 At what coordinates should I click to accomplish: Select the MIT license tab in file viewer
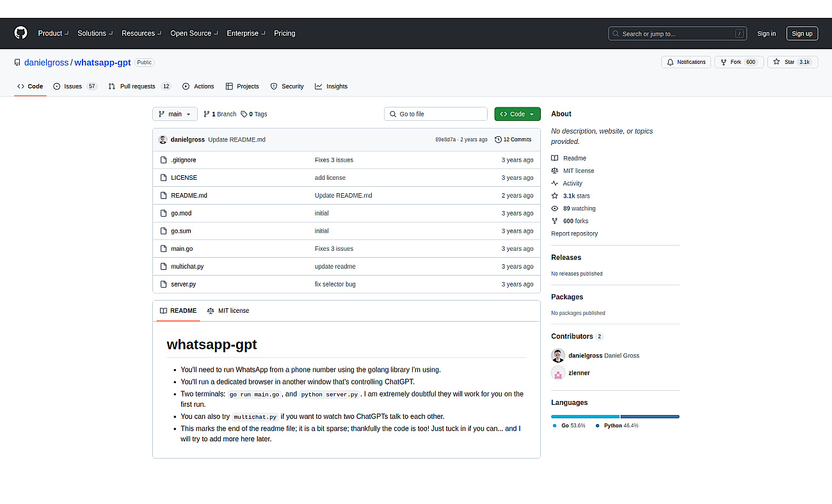pyautogui.click(x=228, y=311)
